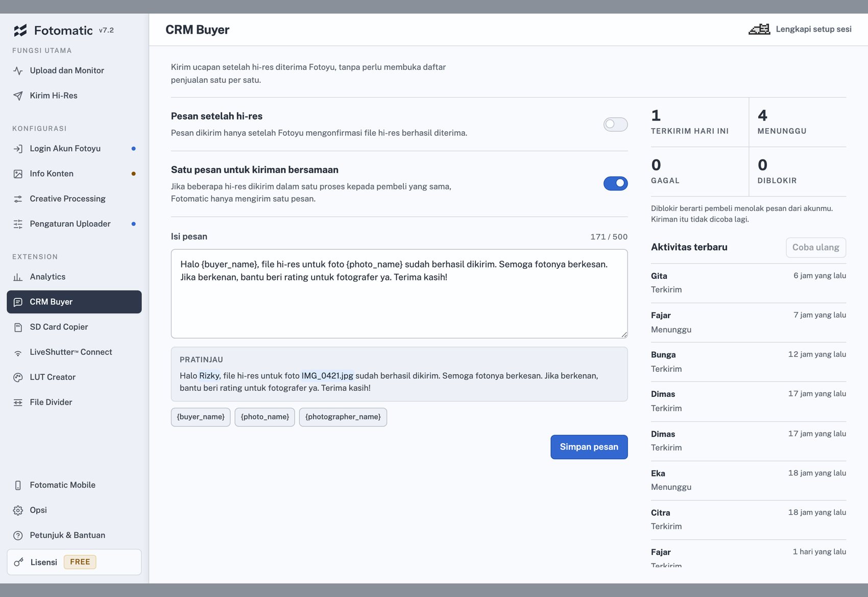868x597 pixels.
Task: Open File Divider extension
Action: coord(74,402)
